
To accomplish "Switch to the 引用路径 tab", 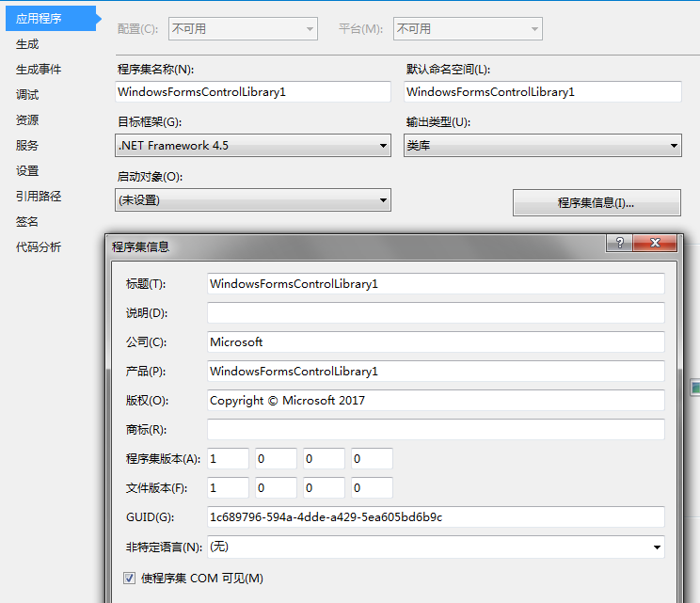I will click(39, 197).
